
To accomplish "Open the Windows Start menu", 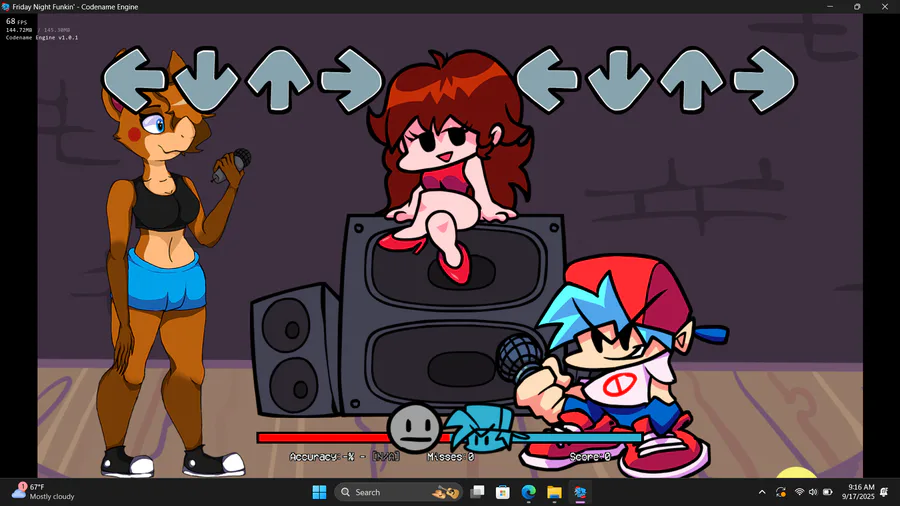I will point(320,492).
